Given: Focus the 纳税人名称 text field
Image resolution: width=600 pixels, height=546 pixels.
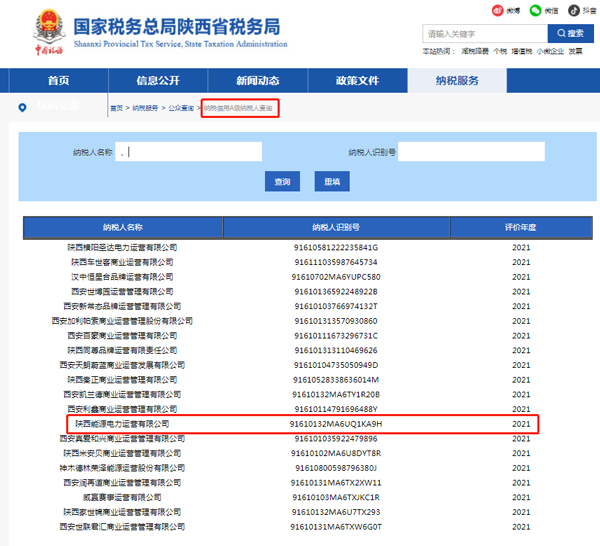Looking at the screenshot, I should (x=188, y=152).
